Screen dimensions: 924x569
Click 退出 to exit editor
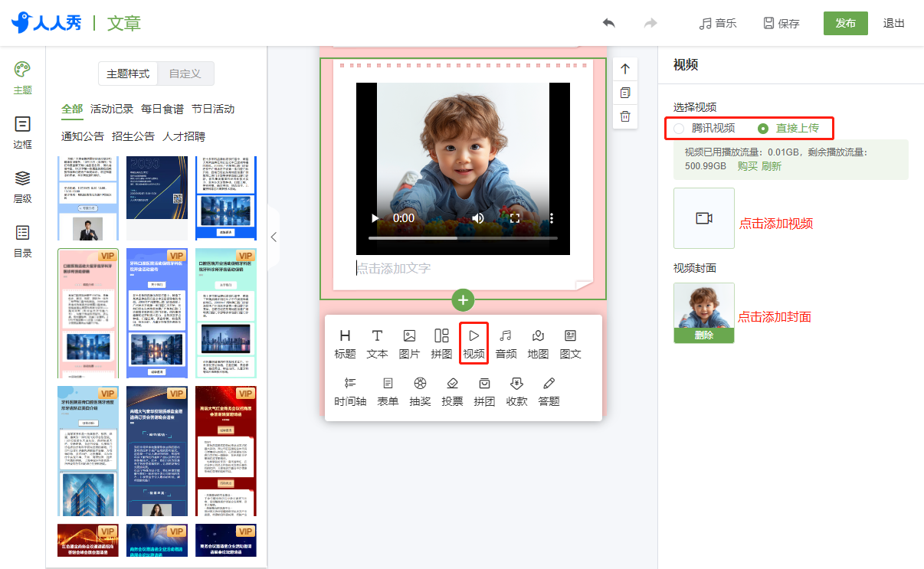[x=894, y=23]
